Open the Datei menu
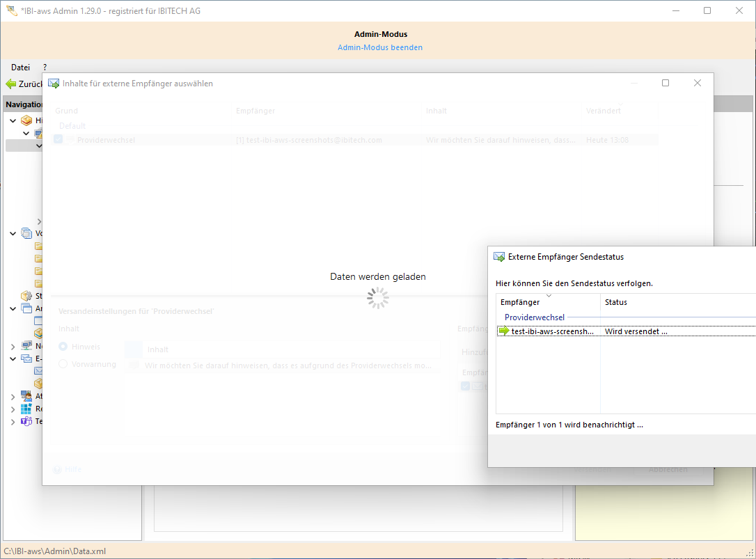Image resolution: width=756 pixels, height=559 pixels. coord(20,68)
